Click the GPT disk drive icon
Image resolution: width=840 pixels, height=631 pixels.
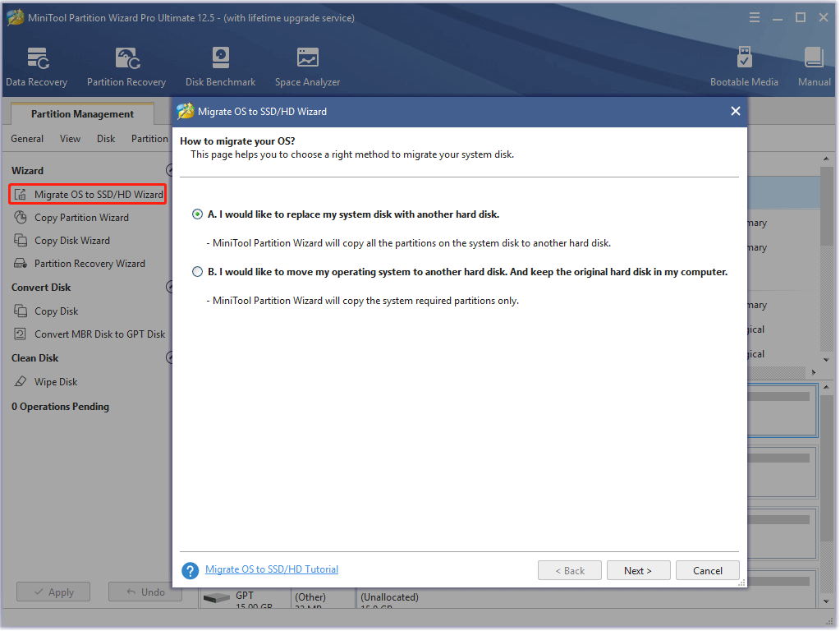217,598
